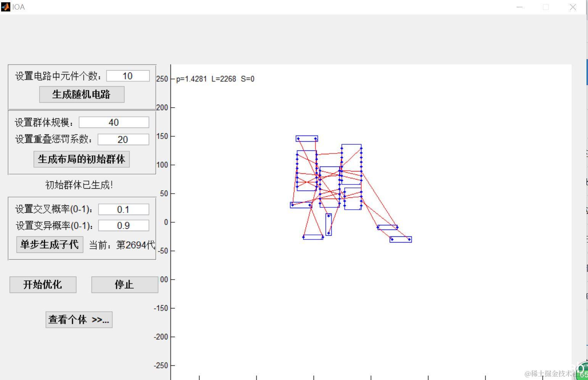The width and height of the screenshot is (588, 380).
Task: Click the 200 y-axis tick label
Action: tap(162, 108)
